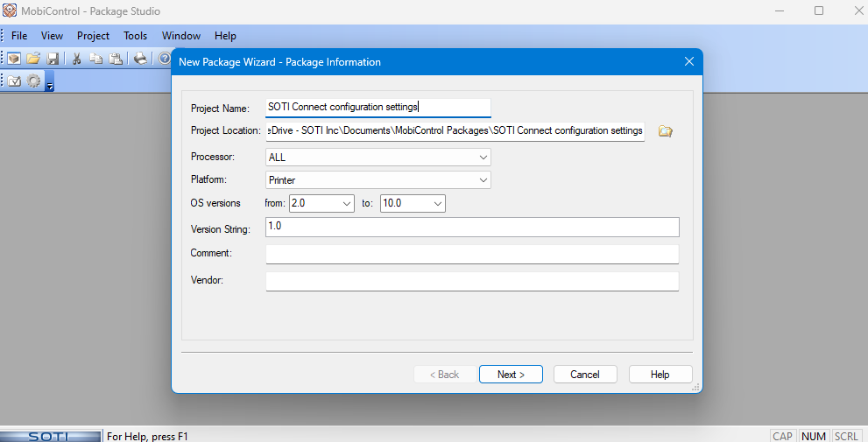The image size is (868, 442).
Task: Click the build gear icon in second toolbar
Action: click(x=34, y=81)
